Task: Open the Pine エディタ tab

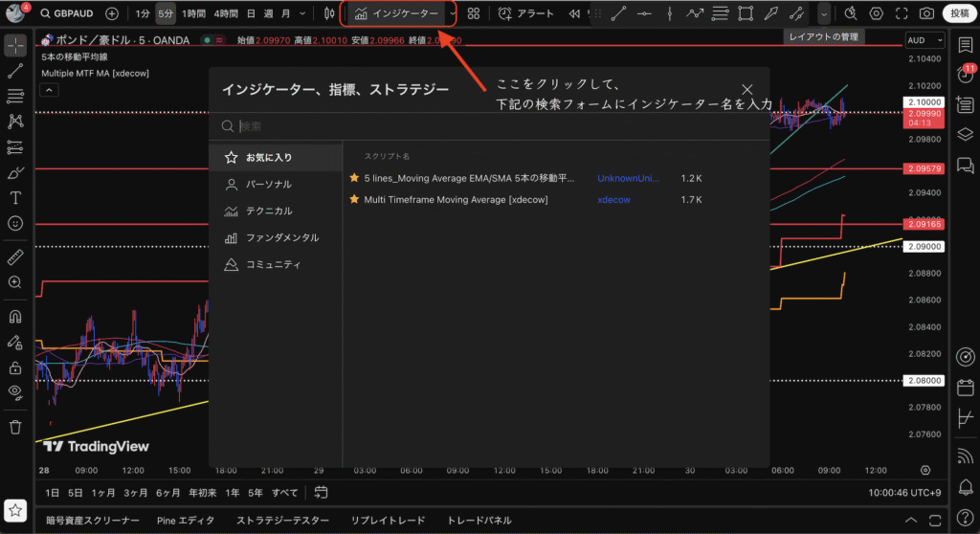Action: (x=186, y=521)
